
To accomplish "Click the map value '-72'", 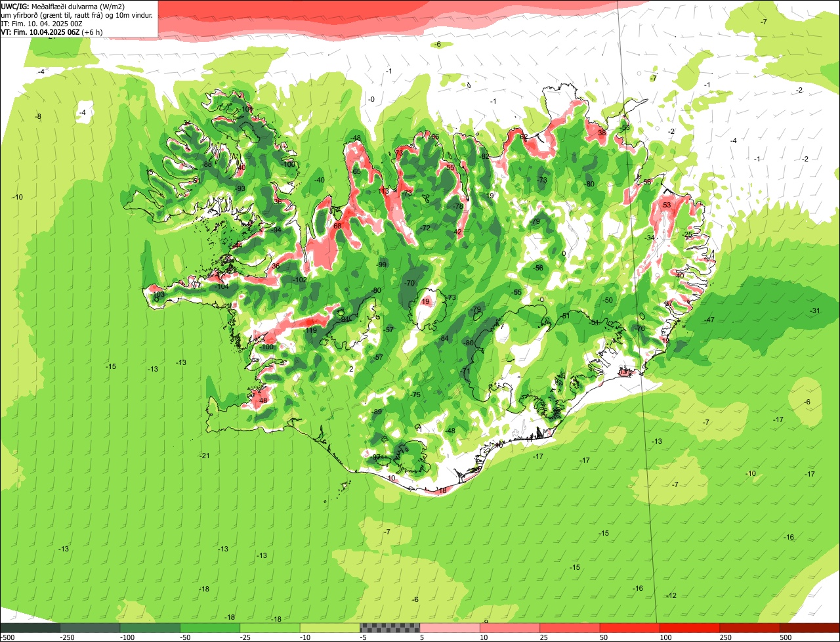I will coord(425,228).
